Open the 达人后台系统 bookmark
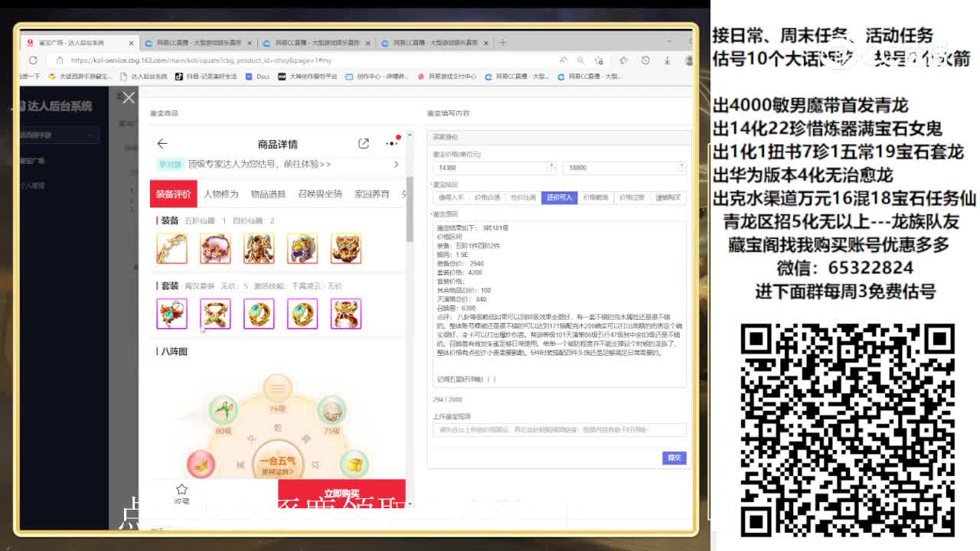The height and width of the screenshot is (551, 980). click(x=144, y=77)
